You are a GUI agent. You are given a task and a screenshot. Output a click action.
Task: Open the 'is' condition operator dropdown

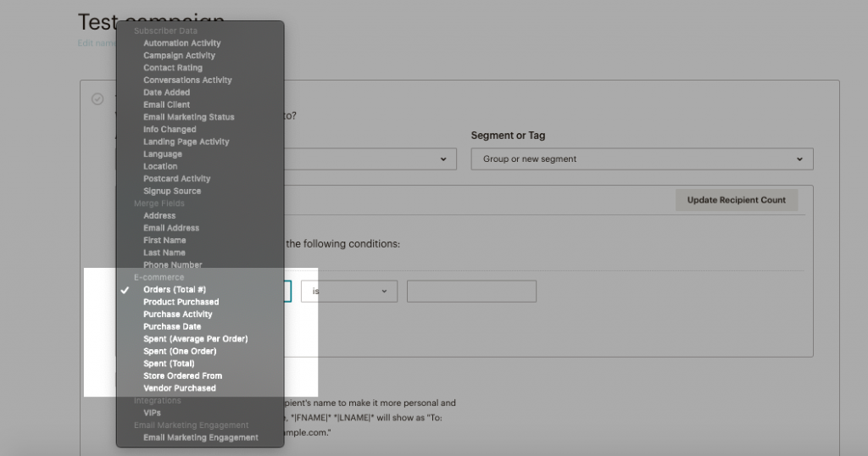pyautogui.click(x=348, y=291)
